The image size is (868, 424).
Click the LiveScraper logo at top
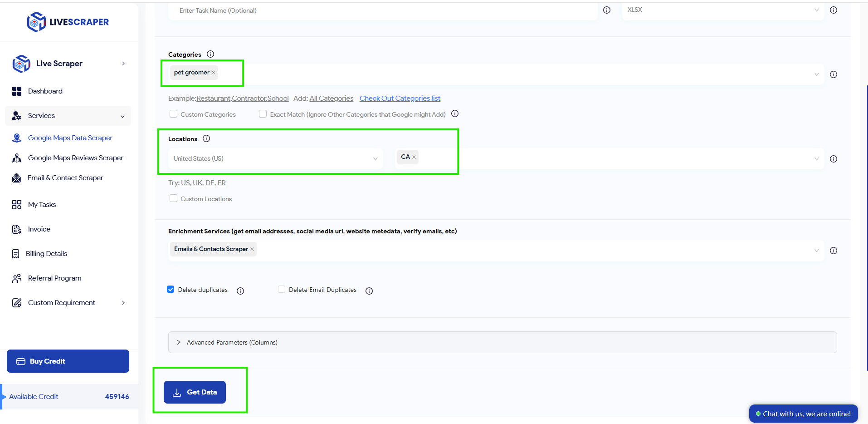(x=68, y=22)
